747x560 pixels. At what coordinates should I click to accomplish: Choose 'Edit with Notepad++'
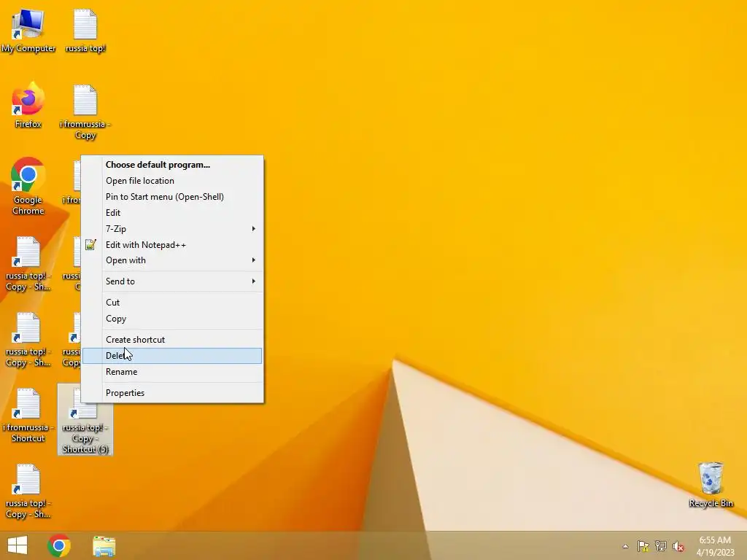[x=172, y=245]
